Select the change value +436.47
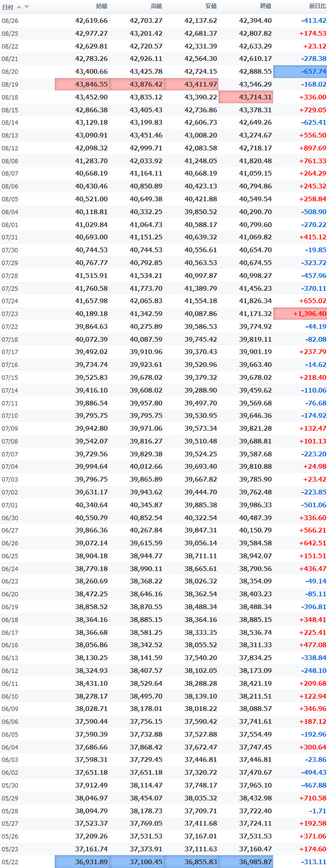Viewport: 327px width, 868px height. pyautogui.click(x=313, y=569)
